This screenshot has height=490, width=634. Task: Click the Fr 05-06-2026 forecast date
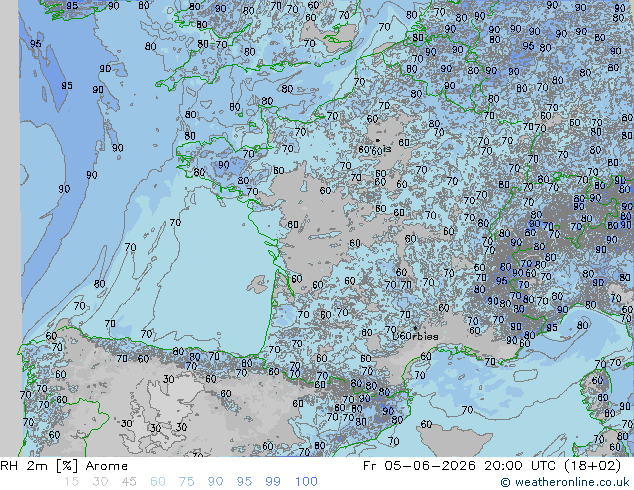pyautogui.click(x=419, y=466)
